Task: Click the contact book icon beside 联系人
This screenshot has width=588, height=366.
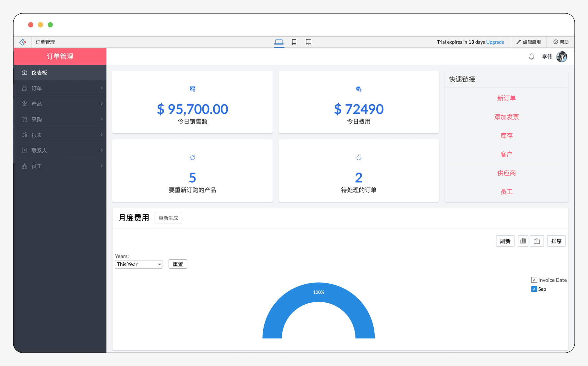Action: pyautogui.click(x=24, y=150)
